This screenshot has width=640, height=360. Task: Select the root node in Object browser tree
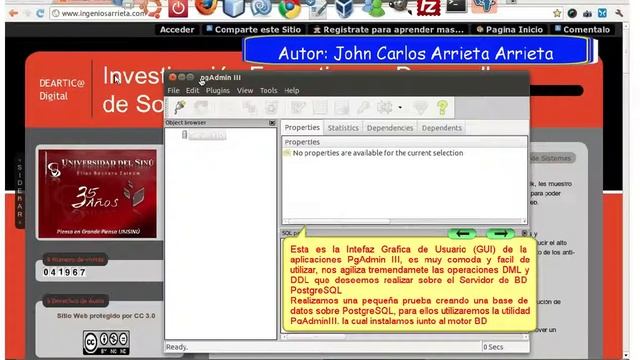204,135
